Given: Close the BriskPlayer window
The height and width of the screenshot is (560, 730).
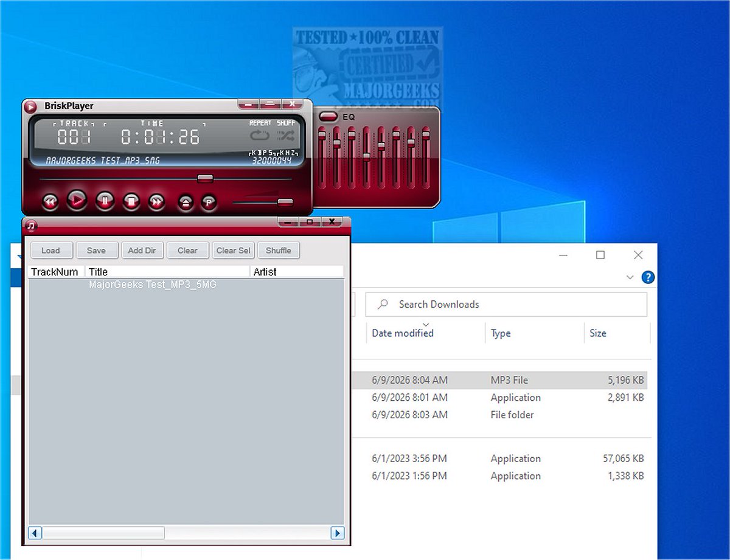Looking at the screenshot, I should click(293, 105).
